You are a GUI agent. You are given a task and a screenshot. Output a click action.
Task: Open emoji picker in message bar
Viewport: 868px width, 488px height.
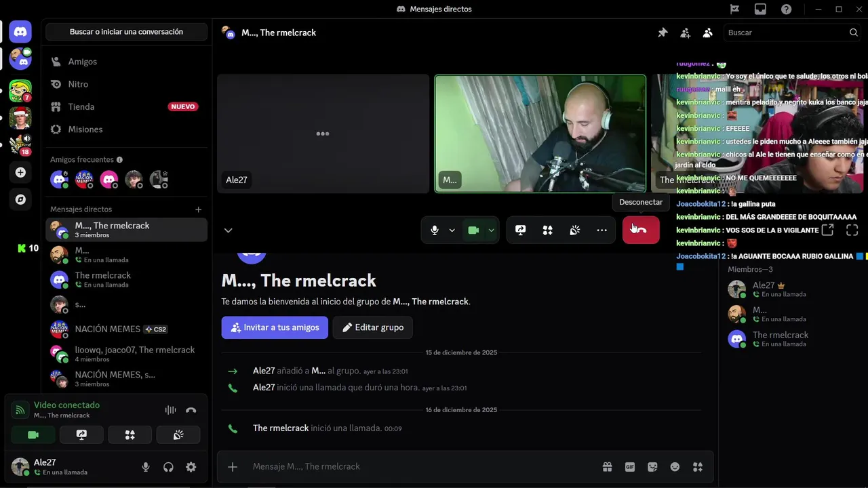pos(675,466)
